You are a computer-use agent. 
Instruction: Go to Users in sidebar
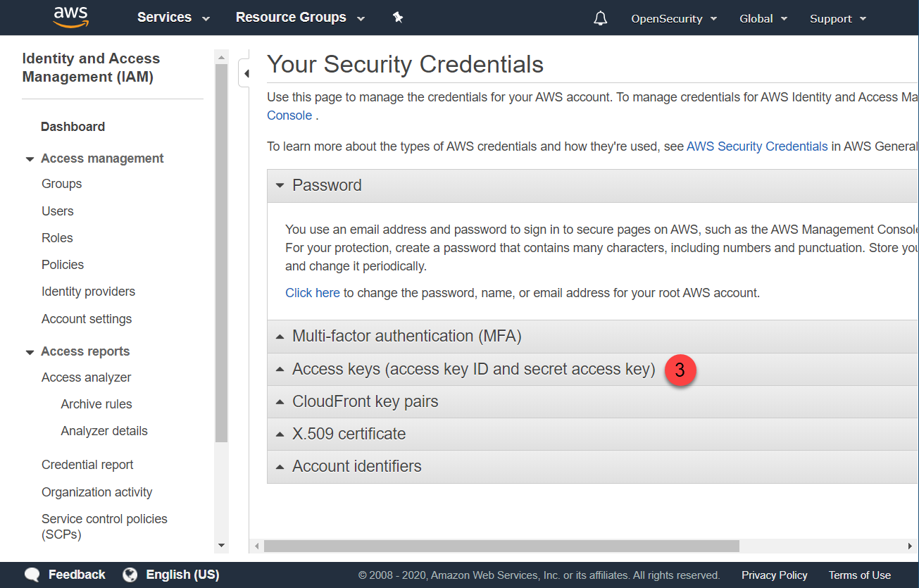tap(57, 211)
